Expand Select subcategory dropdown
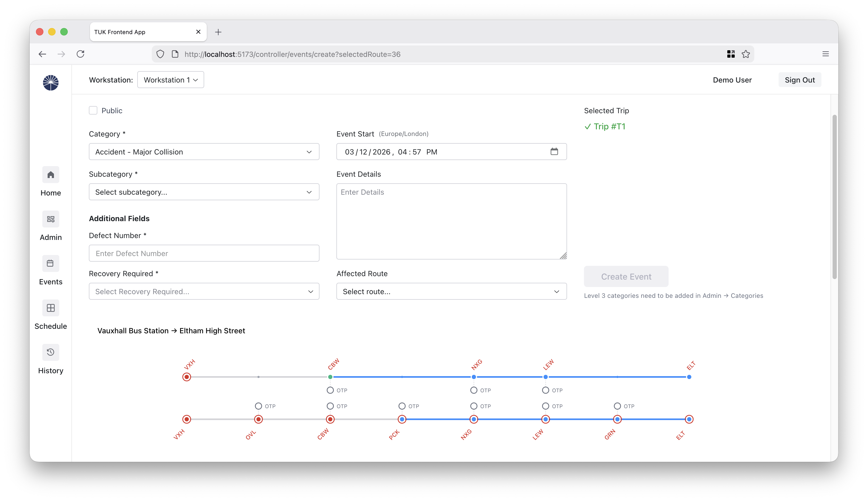Screen dimensions: 868x501 point(204,192)
